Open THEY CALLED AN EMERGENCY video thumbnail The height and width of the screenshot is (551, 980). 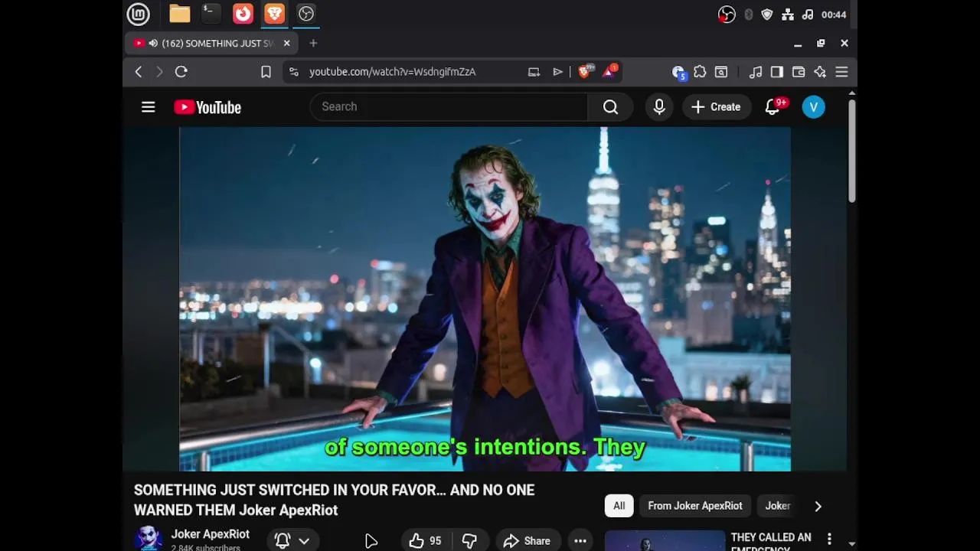pos(665,540)
